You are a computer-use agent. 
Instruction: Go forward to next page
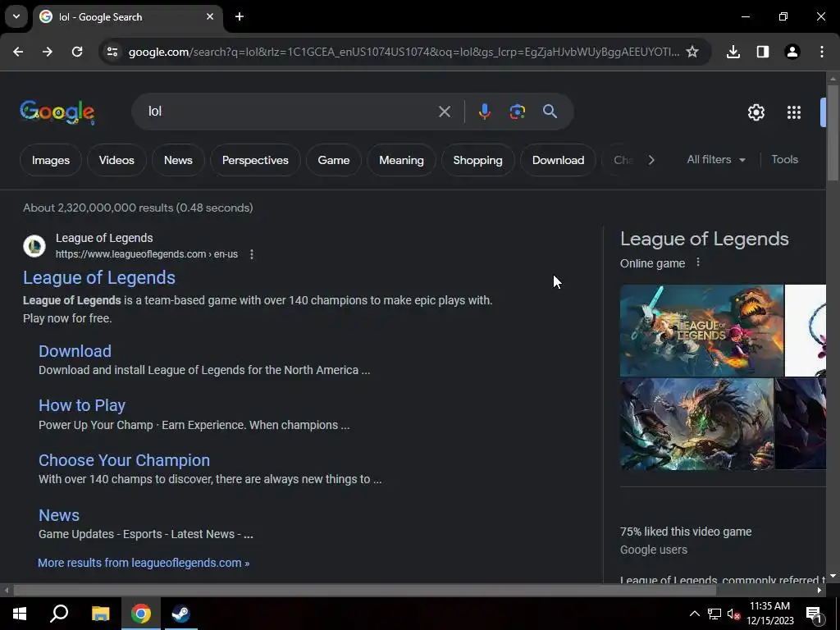[48, 52]
